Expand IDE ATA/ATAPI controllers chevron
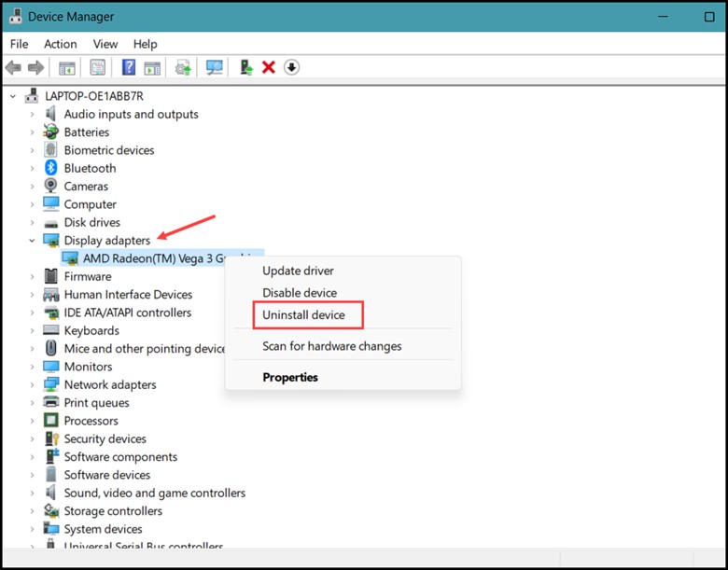 click(32, 313)
